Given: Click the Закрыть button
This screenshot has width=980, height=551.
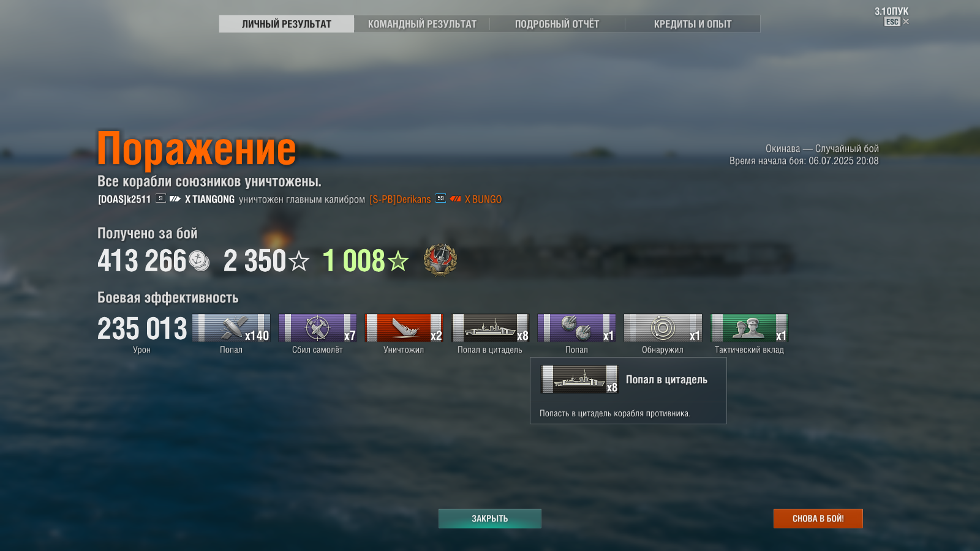Looking at the screenshot, I should (x=490, y=519).
